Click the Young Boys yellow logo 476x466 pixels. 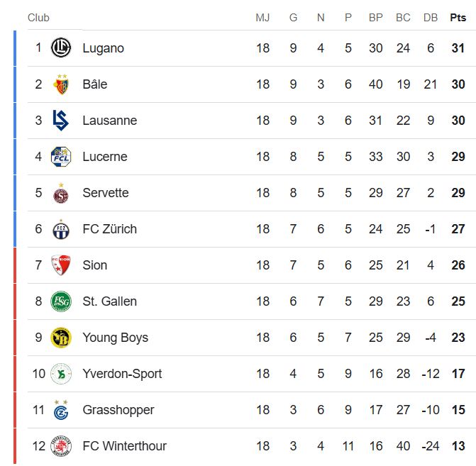(61, 338)
